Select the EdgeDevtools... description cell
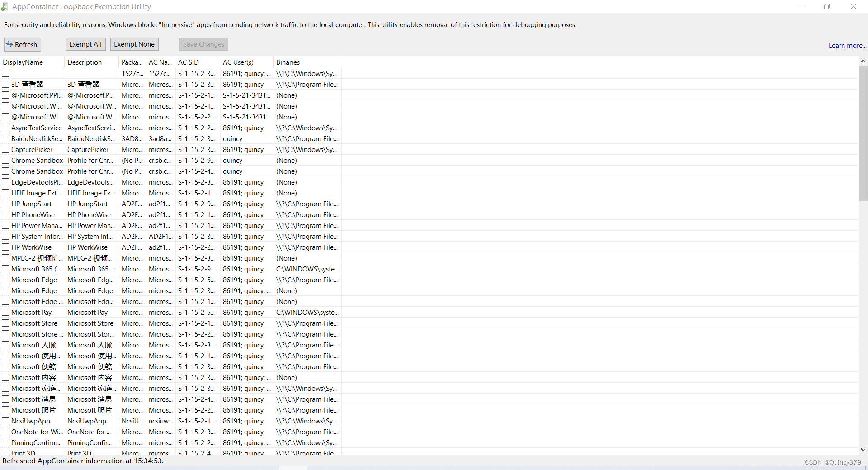The width and height of the screenshot is (868, 470). click(90, 182)
